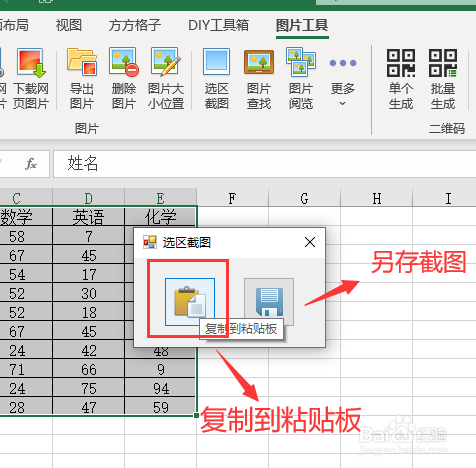Select column F header
The image size is (476, 468).
(x=232, y=198)
